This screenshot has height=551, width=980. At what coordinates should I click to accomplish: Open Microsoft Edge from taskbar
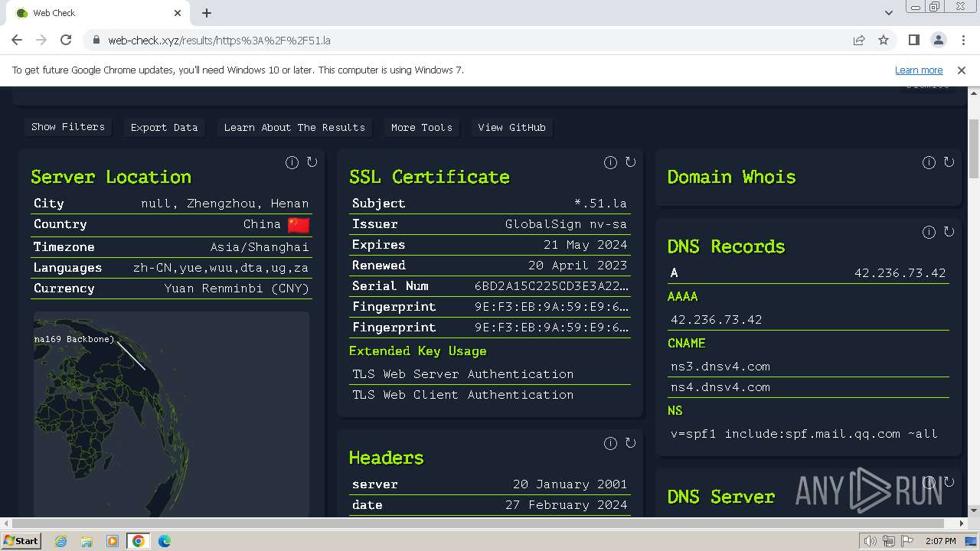(x=164, y=541)
